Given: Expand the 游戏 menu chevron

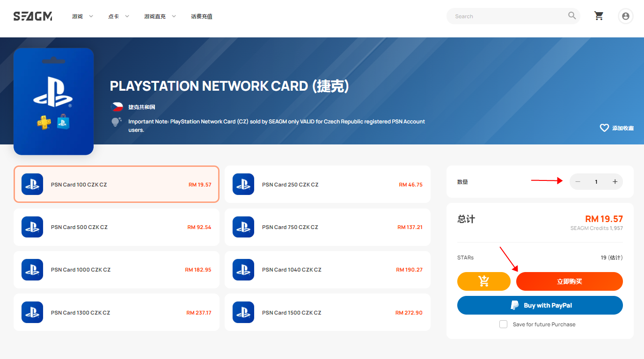Looking at the screenshot, I should (91, 16).
